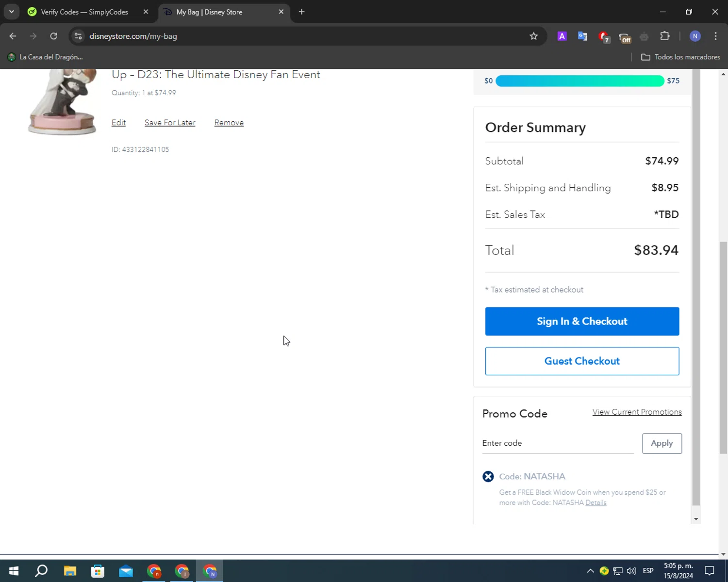Open Windows taskbar search
Viewport: 728px width, 582px height.
click(41, 571)
